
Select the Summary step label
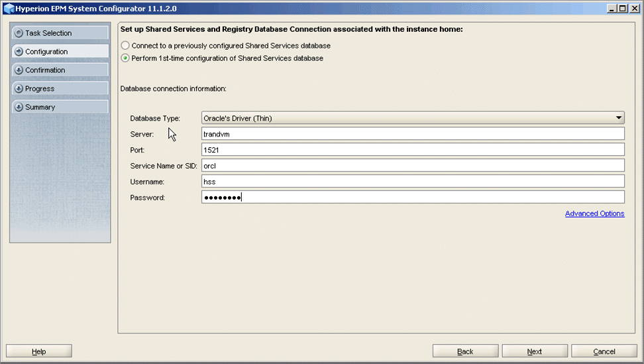click(x=40, y=107)
